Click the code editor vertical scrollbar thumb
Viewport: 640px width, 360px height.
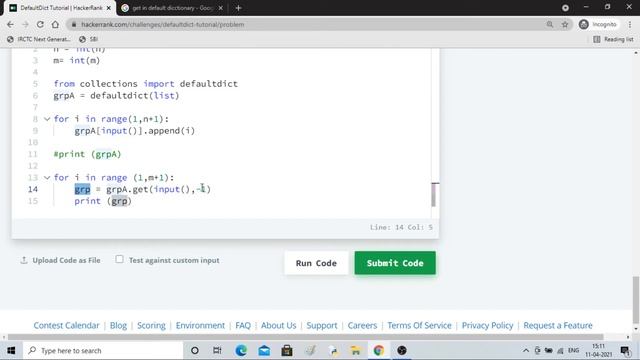click(434, 195)
